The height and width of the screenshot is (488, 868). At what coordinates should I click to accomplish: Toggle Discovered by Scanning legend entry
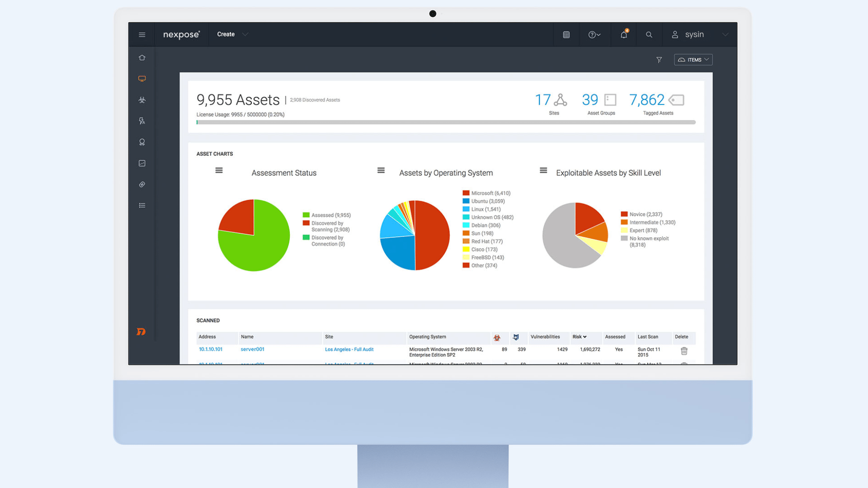(x=326, y=226)
